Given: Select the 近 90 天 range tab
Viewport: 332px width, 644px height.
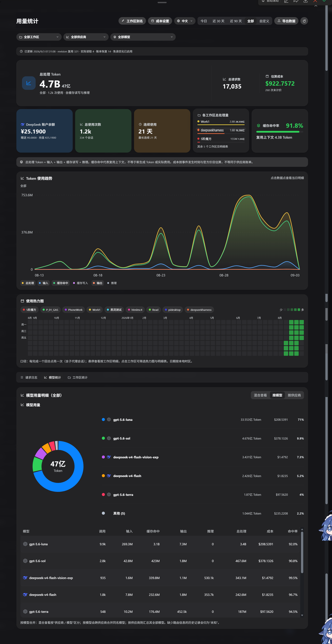Looking at the screenshot, I should coord(236,21).
